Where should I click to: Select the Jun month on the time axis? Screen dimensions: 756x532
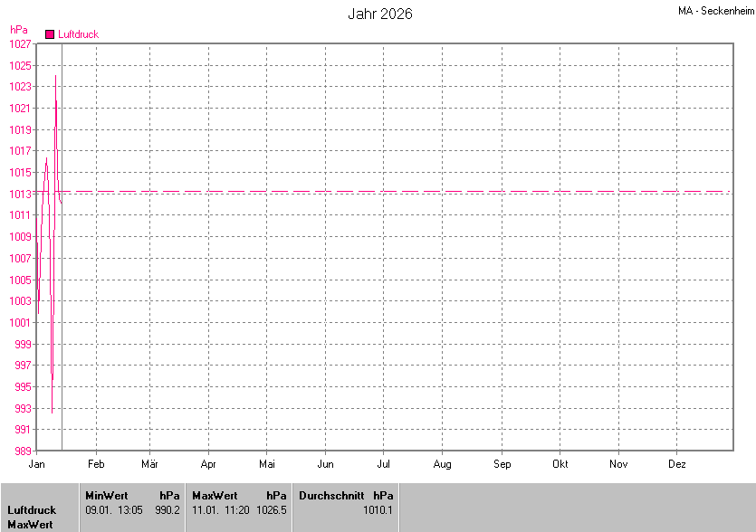325,464
